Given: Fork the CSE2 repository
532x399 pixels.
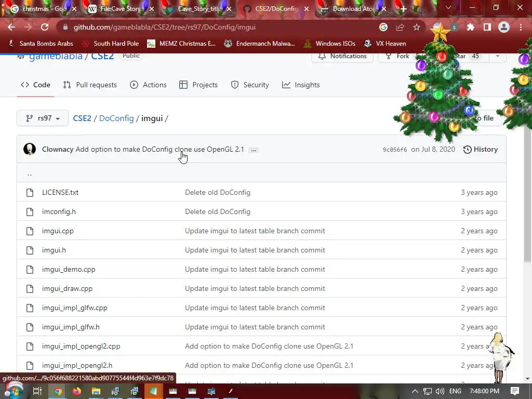Looking at the screenshot, I should pos(398,56).
